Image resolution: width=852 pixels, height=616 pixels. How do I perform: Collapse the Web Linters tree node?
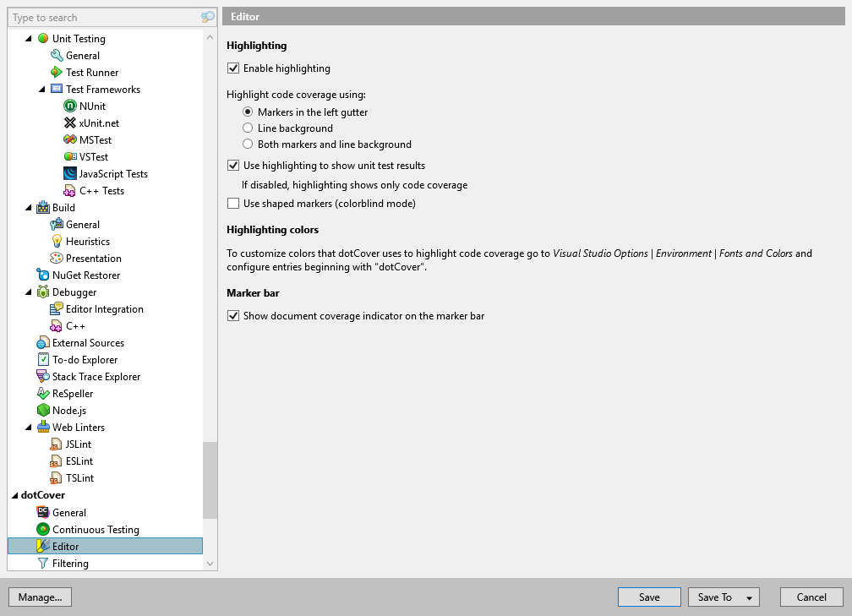coord(29,428)
